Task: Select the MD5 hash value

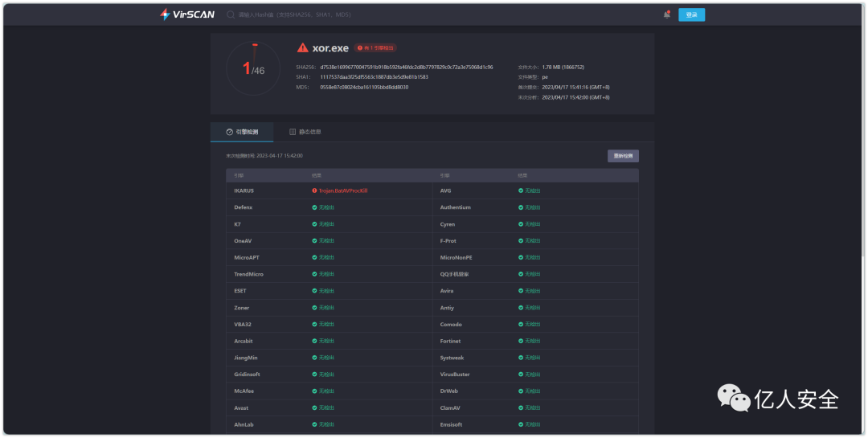Action: tap(364, 87)
